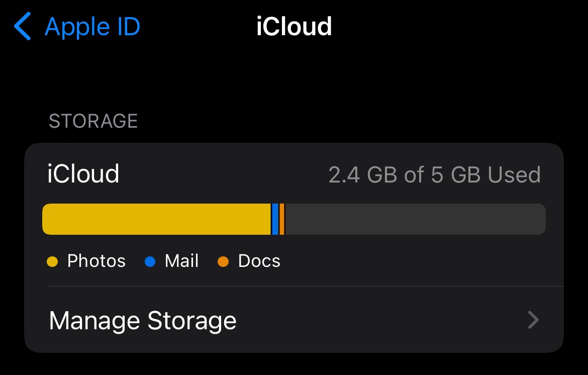Tap the Docs legend label
Viewport: 588px width, 375px height.
click(259, 261)
